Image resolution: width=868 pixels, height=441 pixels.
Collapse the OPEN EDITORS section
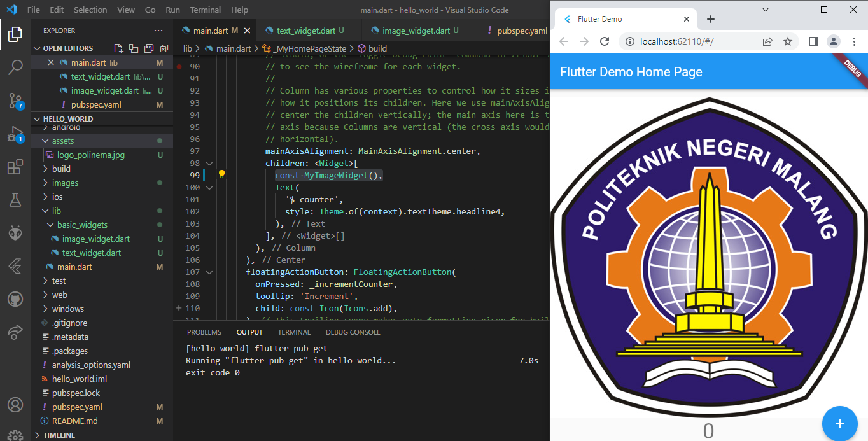(66, 48)
